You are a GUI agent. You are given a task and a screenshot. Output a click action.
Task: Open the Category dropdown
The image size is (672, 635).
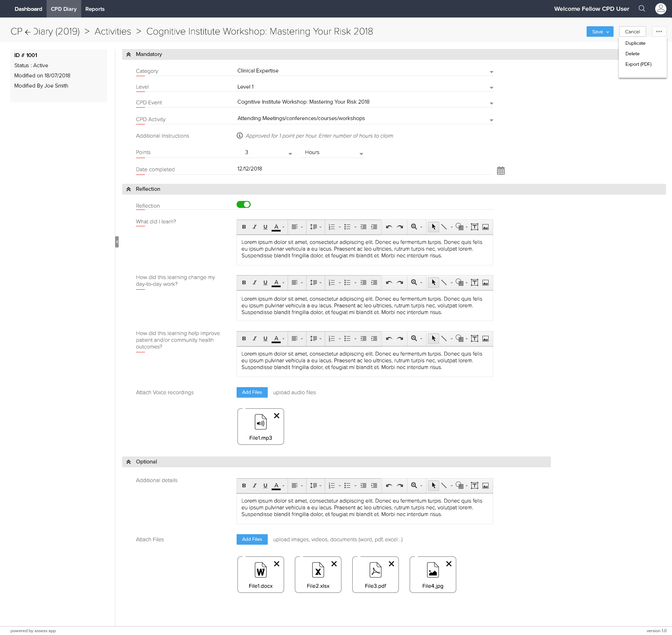pyautogui.click(x=491, y=72)
